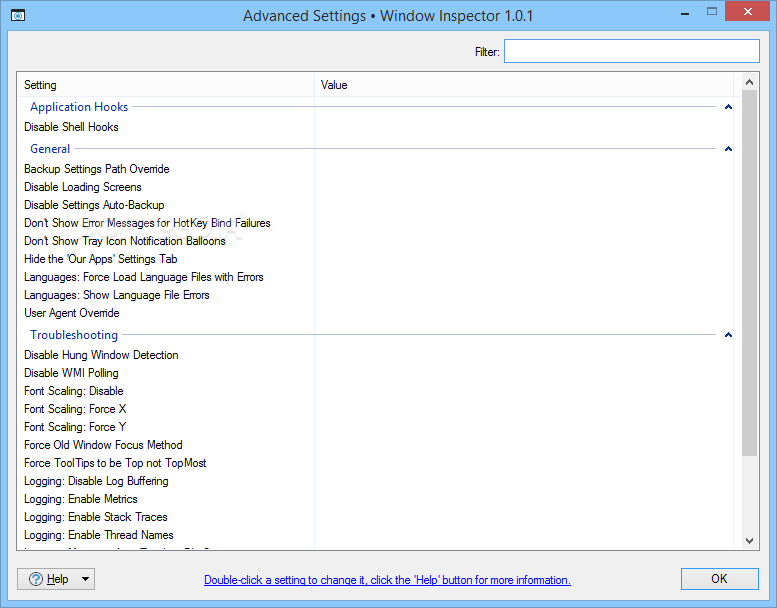
Task: Select Font Scaling: Force Y row
Action: [x=75, y=427]
